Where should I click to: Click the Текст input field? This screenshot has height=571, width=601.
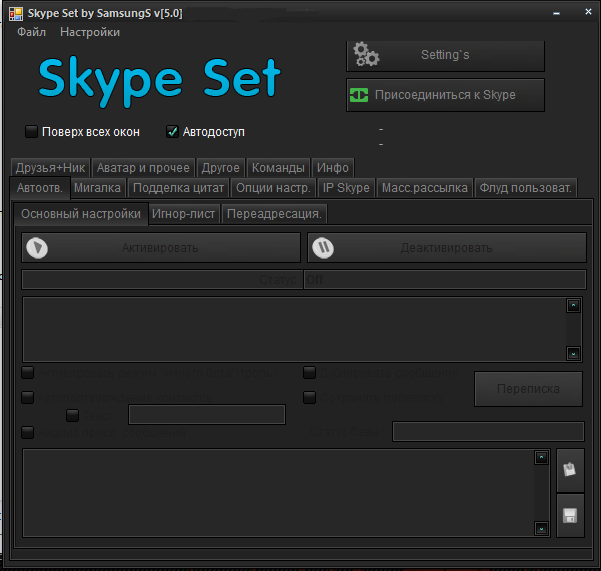coord(207,415)
